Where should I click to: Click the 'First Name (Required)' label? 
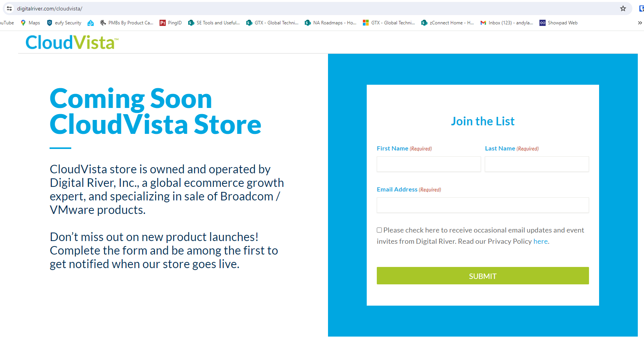pyautogui.click(x=404, y=149)
